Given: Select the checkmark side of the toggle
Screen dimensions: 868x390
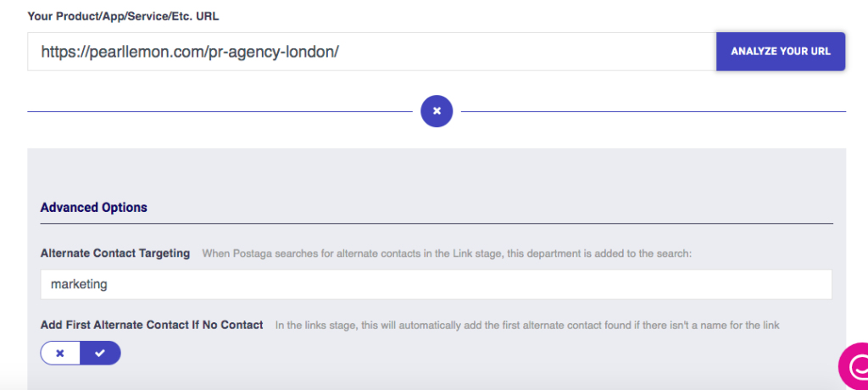Looking at the screenshot, I should 100,353.
